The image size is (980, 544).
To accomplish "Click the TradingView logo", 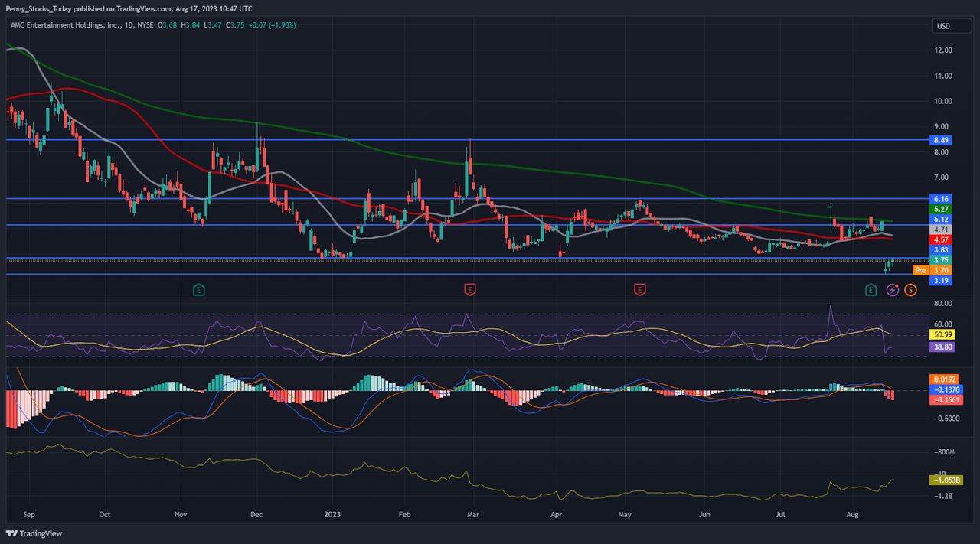I will pyautogui.click(x=34, y=533).
